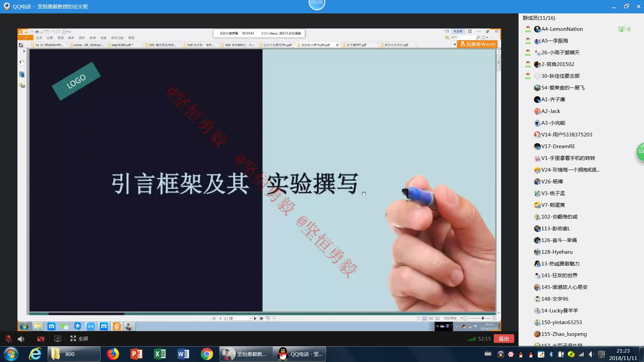Screen dimensions: 644x362
Task: Click the open folder icon in quick toolbar
Action: point(26,32)
